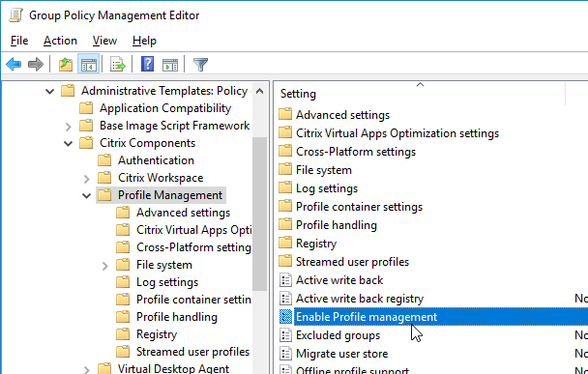The width and height of the screenshot is (588, 374).
Task: Select the Active write back setting
Action: point(339,280)
